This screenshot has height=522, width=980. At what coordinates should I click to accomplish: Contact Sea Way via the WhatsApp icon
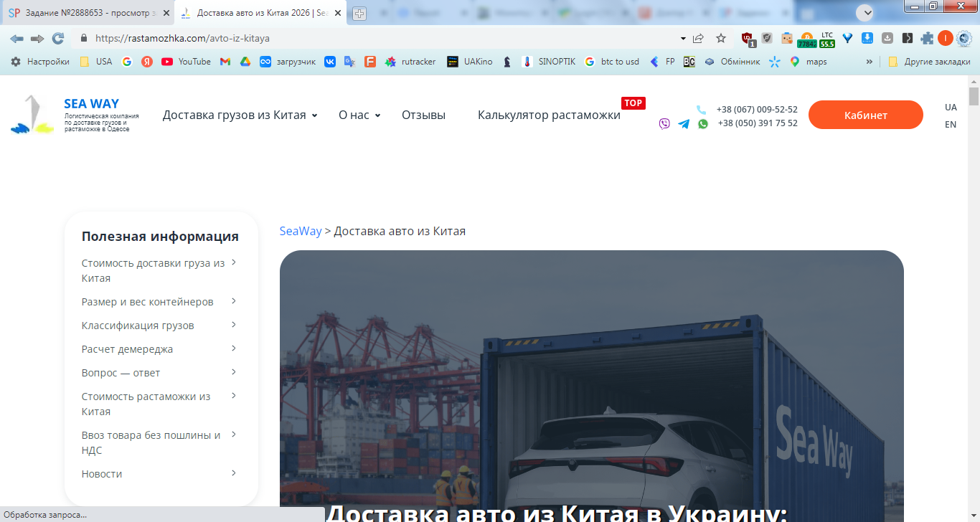tap(703, 123)
